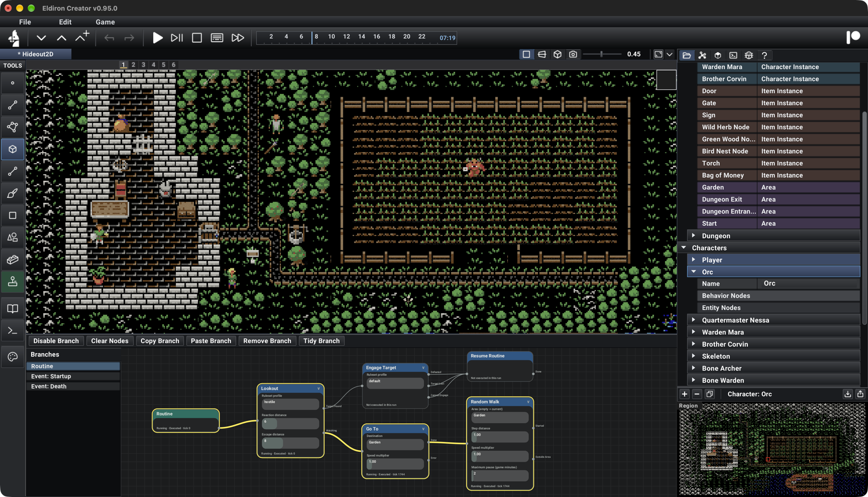Select layer number 3
The height and width of the screenshot is (497, 868).
point(143,65)
